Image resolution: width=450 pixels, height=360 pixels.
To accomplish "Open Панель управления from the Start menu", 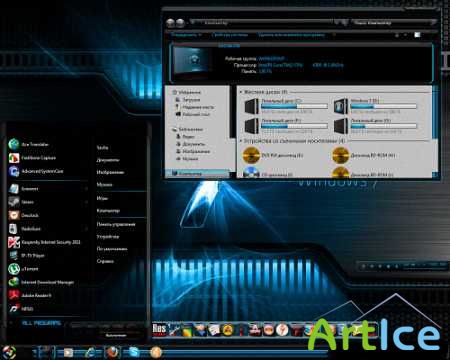I will pyautogui.click(x=116, y=224).
